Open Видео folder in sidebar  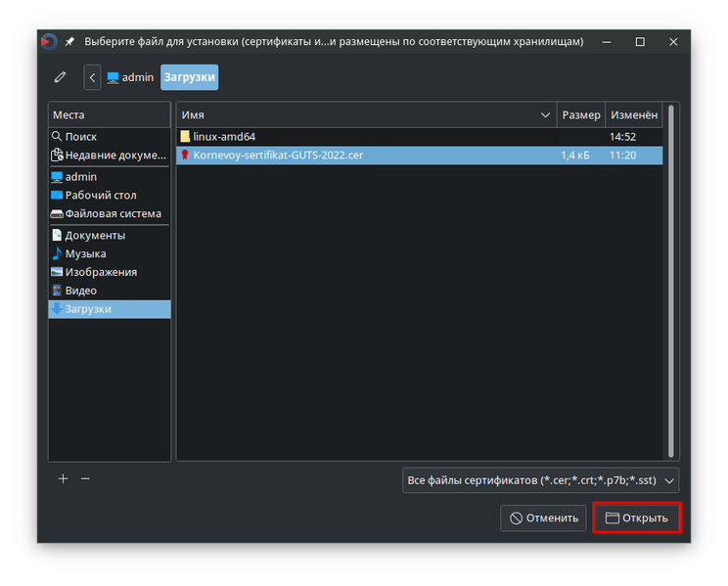tap(80, 292)
